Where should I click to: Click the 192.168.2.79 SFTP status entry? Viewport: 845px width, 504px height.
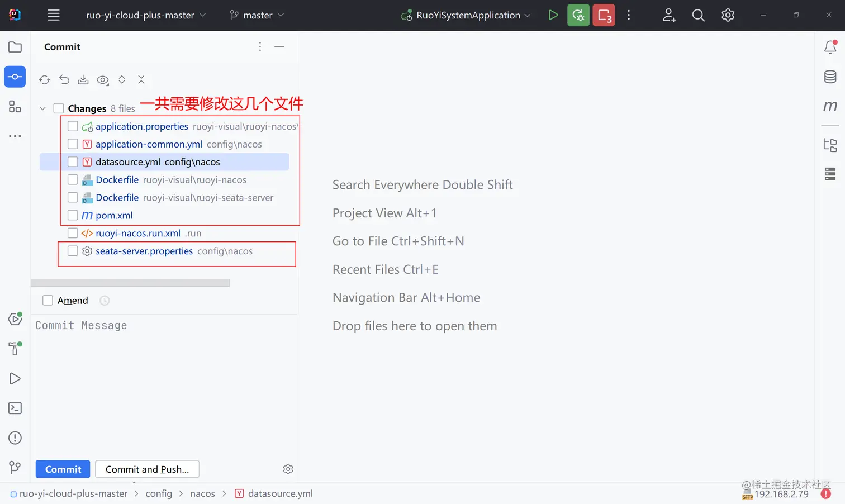pyautogui.click(x=775, y=494)
